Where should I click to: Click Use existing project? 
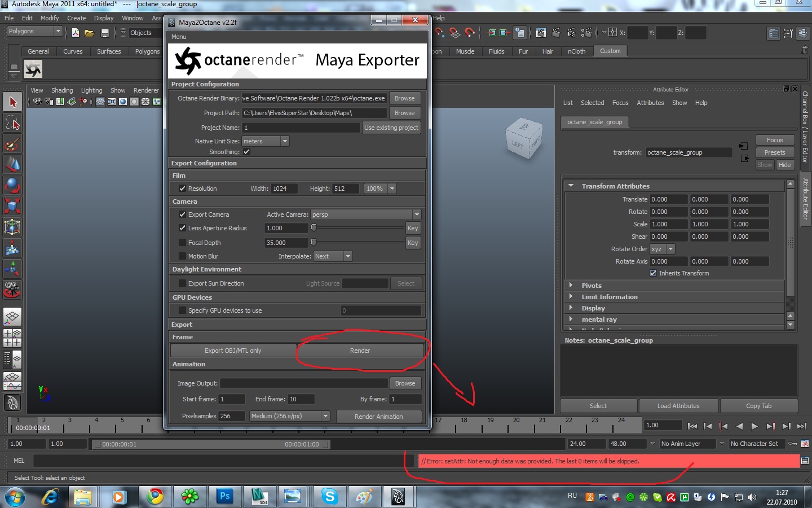coord(391,128)
